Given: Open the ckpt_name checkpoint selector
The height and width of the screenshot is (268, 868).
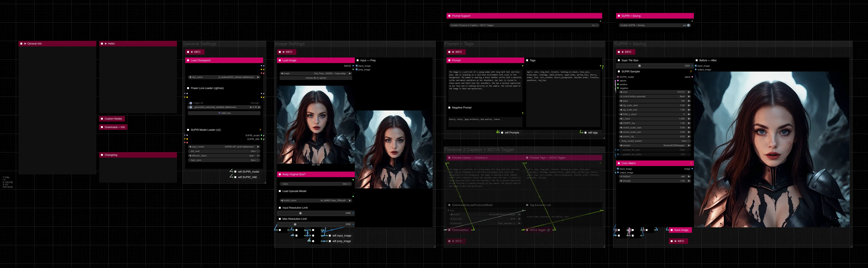Looking at the screenshot, I should [224, 77].
